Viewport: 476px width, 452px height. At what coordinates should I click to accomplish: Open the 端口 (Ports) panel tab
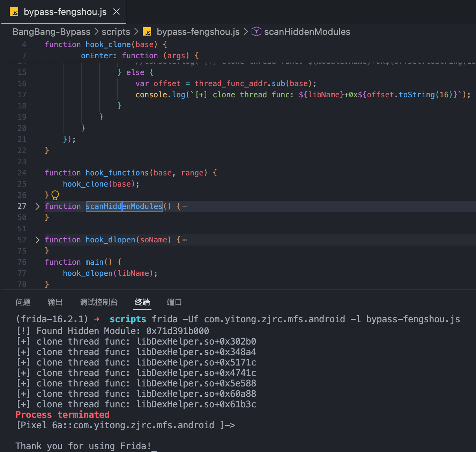(x=174, y=302)
